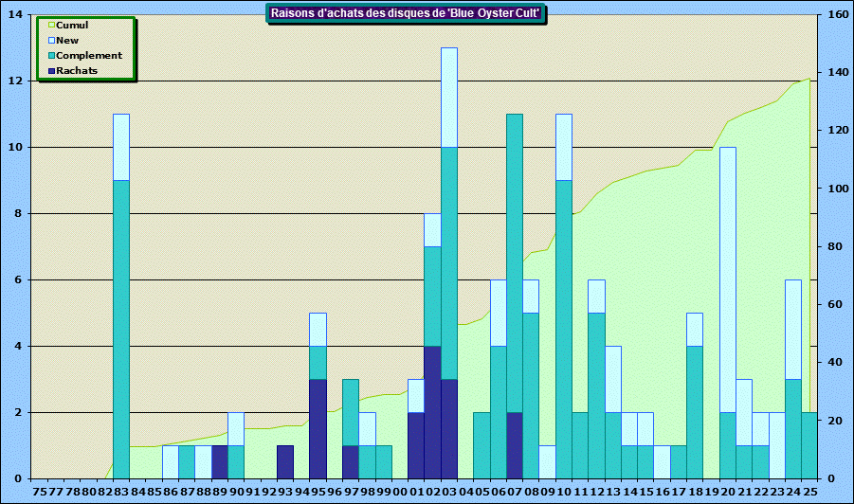854x504 pixels.
Task: Click the Rachats bar for year 93
Action: [x=285, y=461]
